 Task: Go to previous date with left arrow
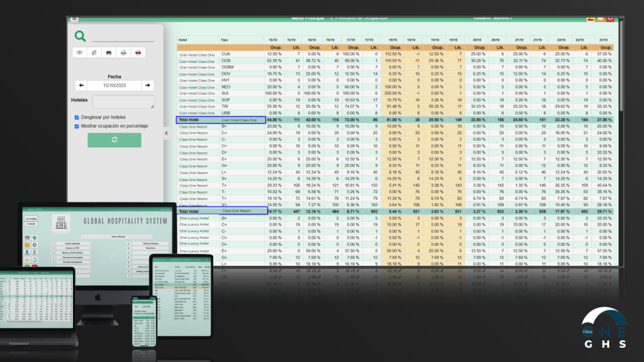click(x=81, y=85)
